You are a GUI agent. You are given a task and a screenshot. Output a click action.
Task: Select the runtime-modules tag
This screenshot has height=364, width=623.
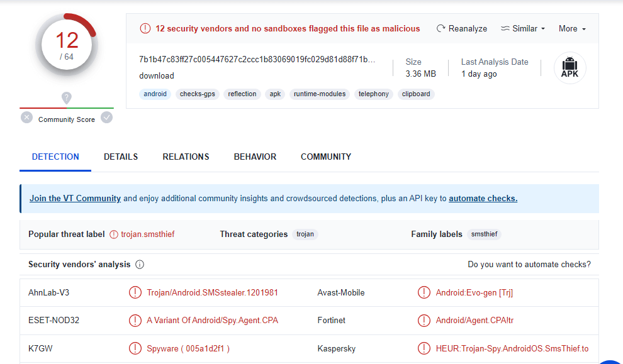(320, 94)
